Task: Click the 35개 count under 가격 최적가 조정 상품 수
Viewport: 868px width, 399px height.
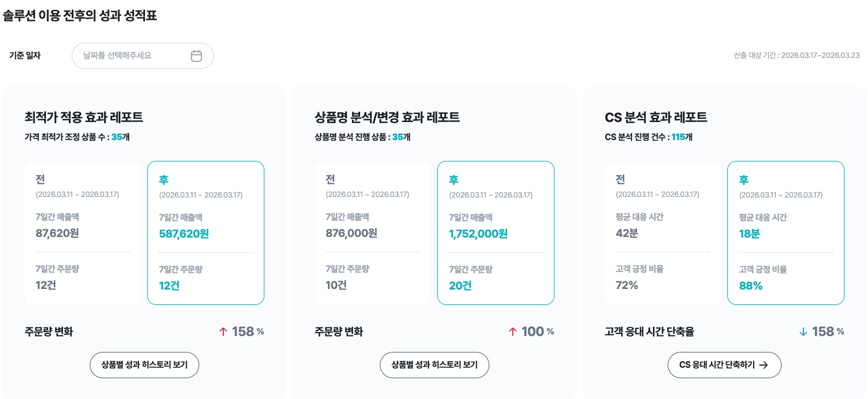Action: [x=120, y=137]
